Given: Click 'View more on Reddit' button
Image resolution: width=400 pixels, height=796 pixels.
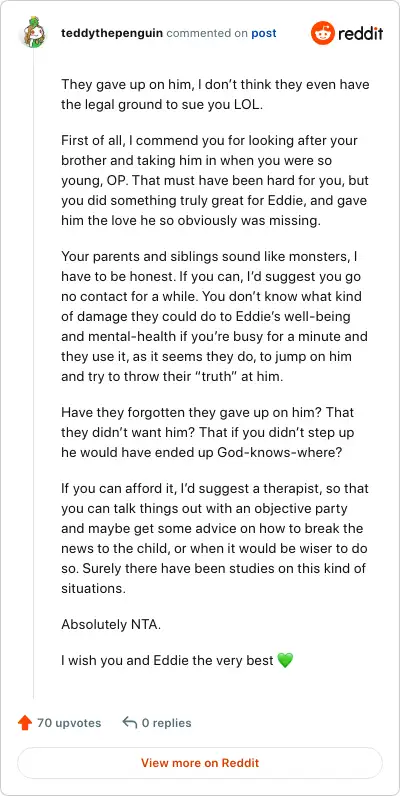Looking at the screenshot, I should pyautogui.click(x=200, y=762).
